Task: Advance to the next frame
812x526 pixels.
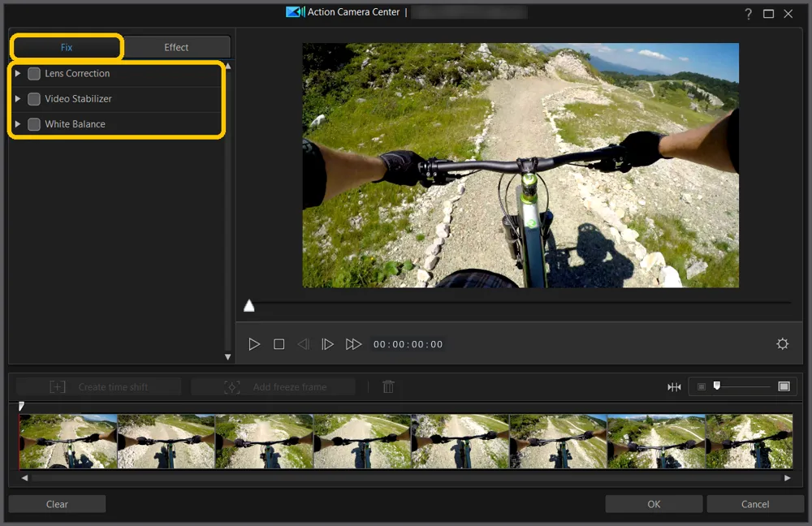Action: click(327, 344)
